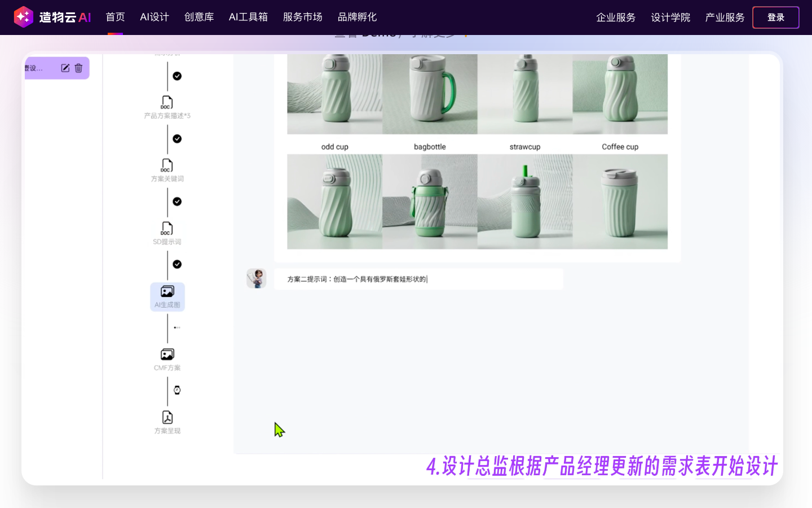This screenshot has height=508, width=812.
Task: Click the trash delete icon in sidebar
Action: [78, 68]
